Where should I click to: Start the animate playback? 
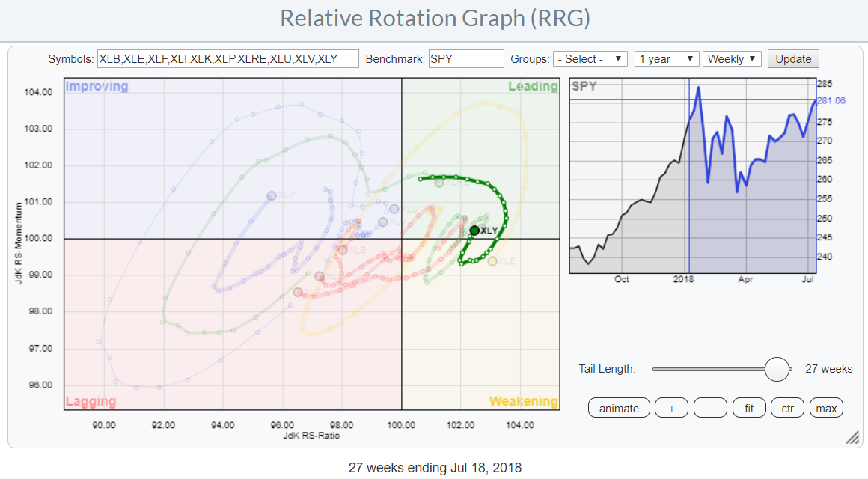619,408
